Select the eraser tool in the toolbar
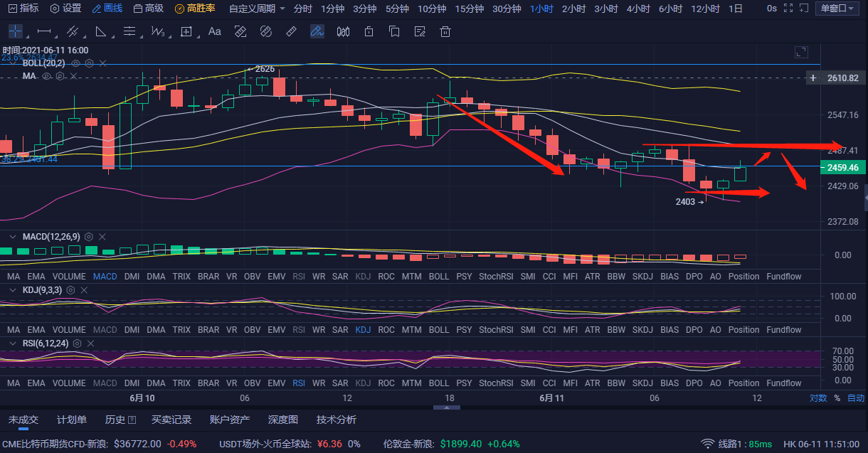 pyautogui.click(x=291, y=31)
